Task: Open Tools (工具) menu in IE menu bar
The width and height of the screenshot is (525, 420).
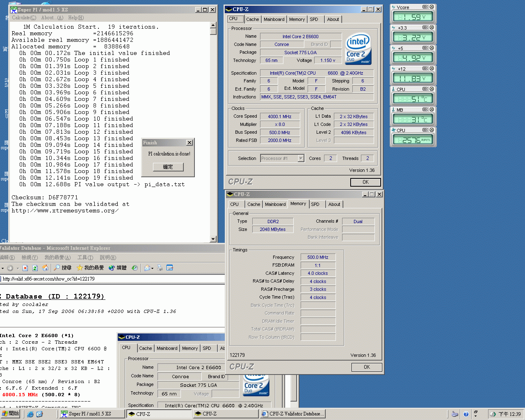Action: pyautogui.click(x=85, y=258)
